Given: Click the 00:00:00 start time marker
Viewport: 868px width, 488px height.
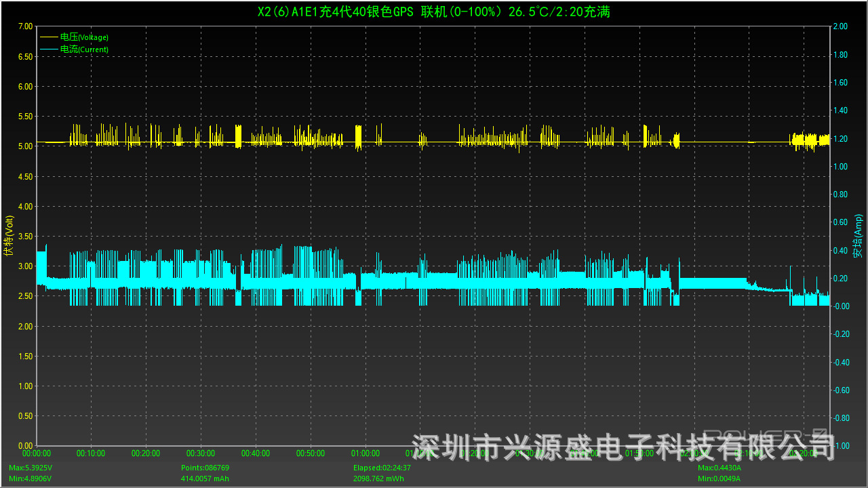Looking at the screenshot, I should point(37,453).
